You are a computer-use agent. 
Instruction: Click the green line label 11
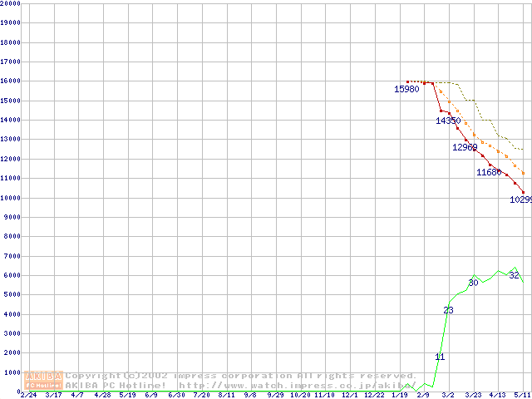(x=440, y=357)
